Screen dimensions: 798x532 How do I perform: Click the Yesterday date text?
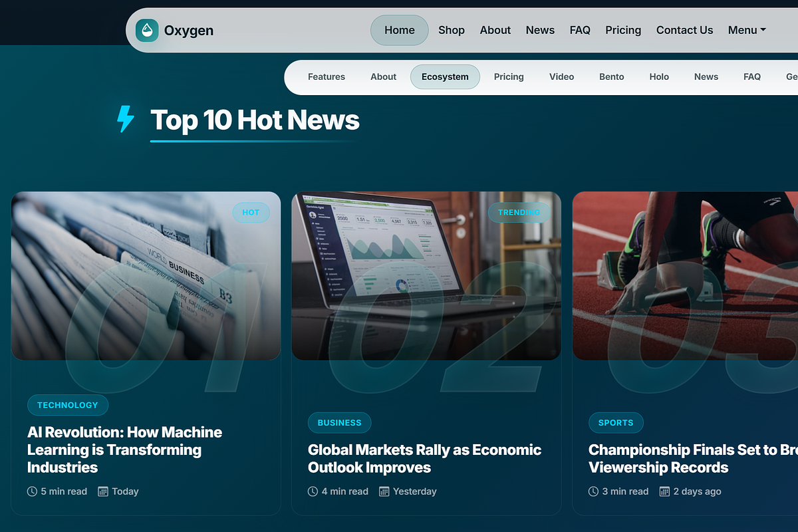(x=415, y=491)
